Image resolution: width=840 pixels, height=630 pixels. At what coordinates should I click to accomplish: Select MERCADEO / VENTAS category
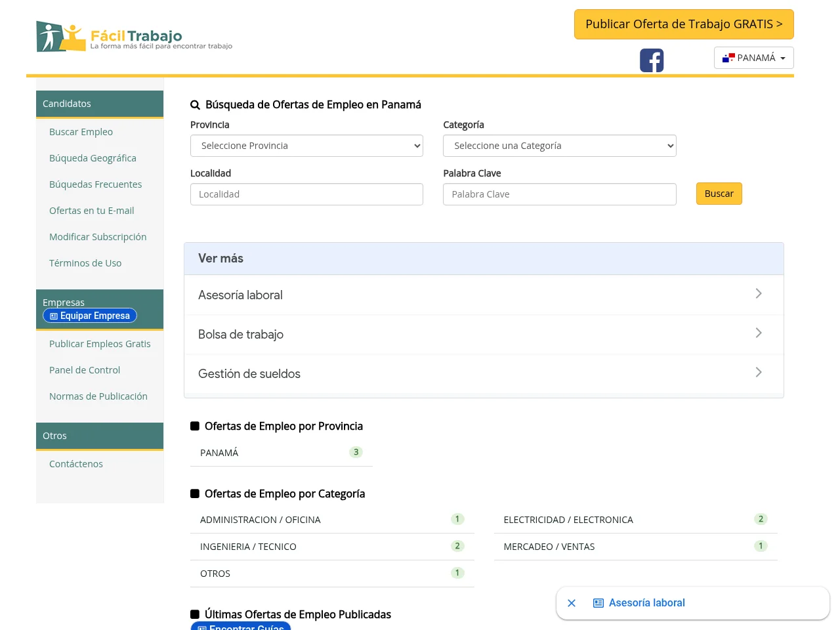[x=636, y=547]
